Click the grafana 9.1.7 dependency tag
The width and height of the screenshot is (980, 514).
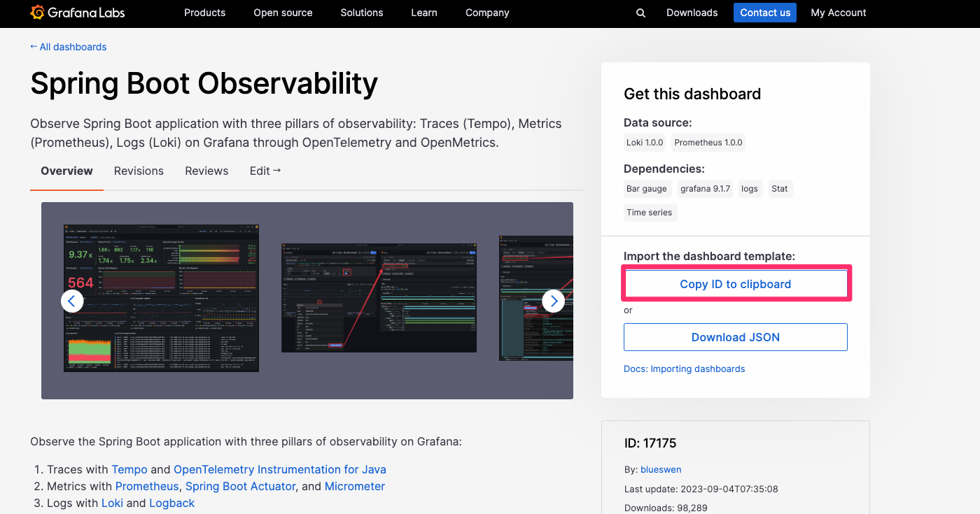coord(705,189)
